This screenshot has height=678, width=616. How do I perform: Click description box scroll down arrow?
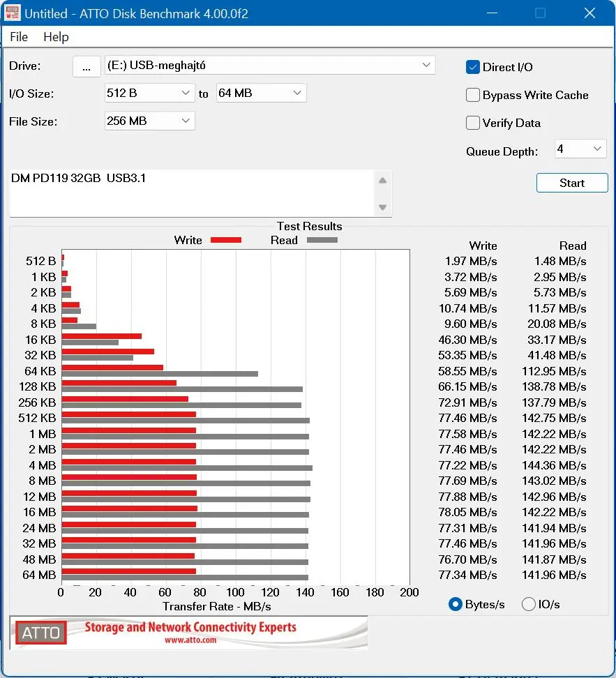(x=382, y=207)
